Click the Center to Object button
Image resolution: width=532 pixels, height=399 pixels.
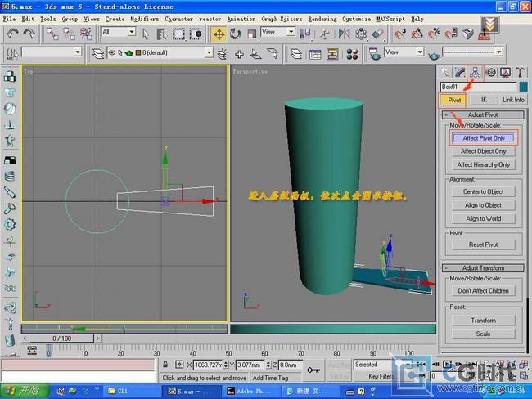pos(484,191)
